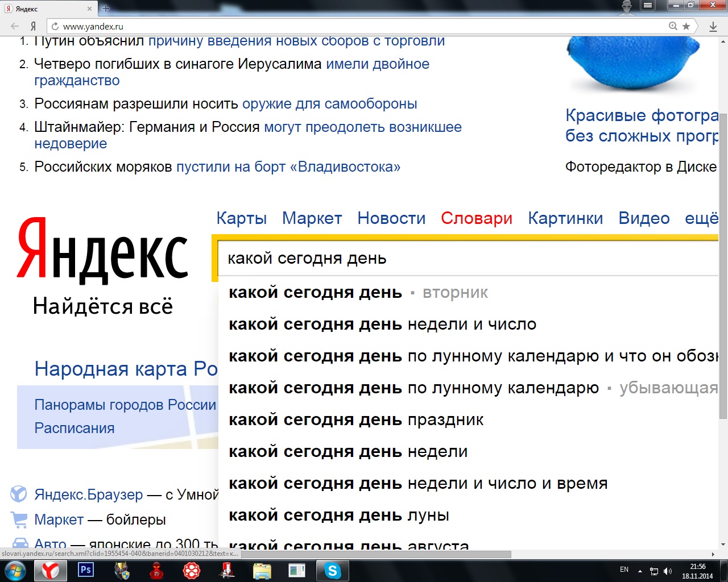Select suggestion 'по лунному календарю · убывающая'
Image resolution: width=728 pixels, height=582 pixels.
coord(468,388)
